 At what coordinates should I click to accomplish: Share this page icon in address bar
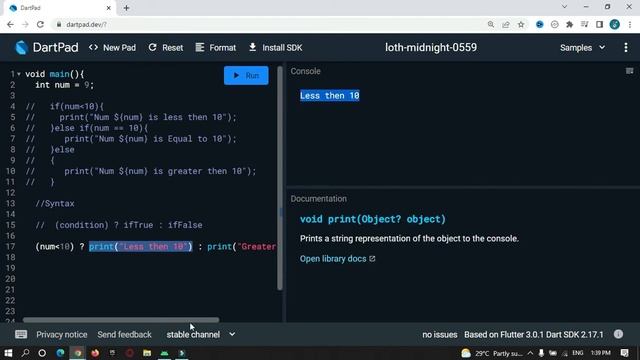coord(506,24)
